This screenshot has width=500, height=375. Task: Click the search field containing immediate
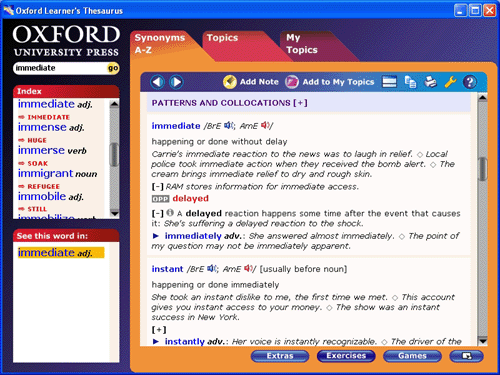60,68
